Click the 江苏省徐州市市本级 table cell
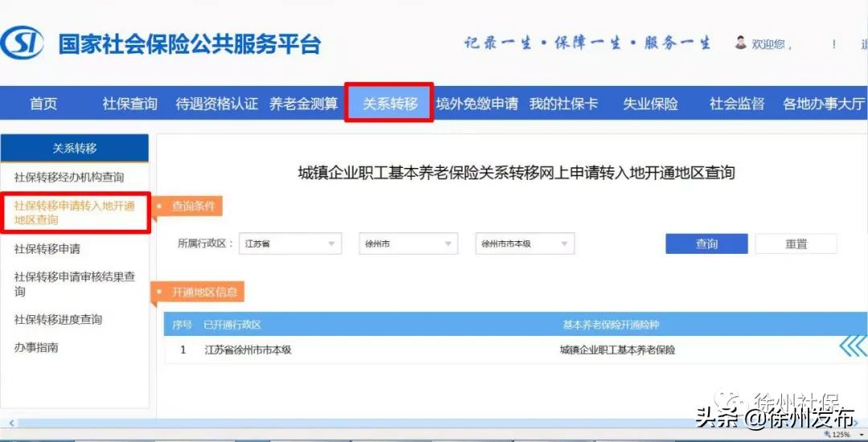The image size is (868, 442). coord(248,350)
